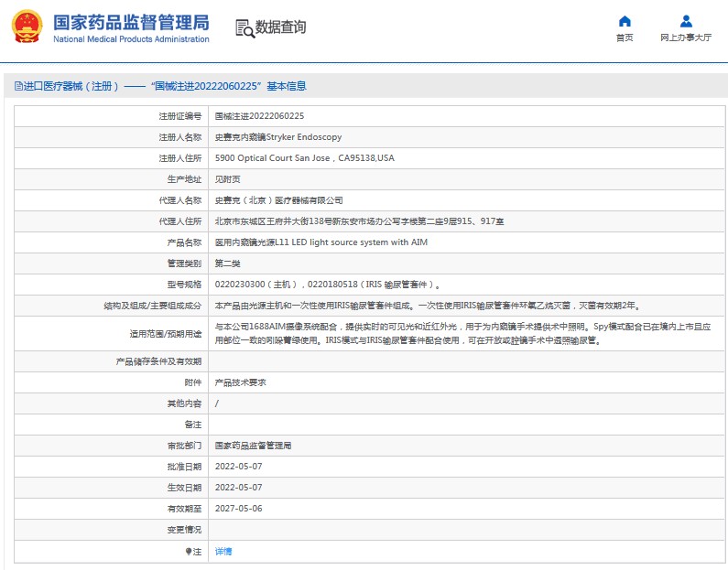728x570 pixels.
Task: Click the 产品名称 label
Action: pos(184,242)
